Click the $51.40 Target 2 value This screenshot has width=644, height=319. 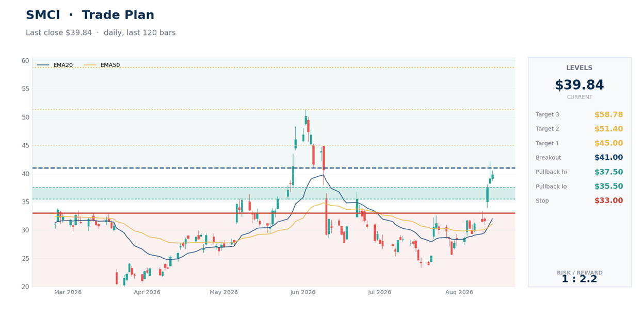click(x=608, y=129)
